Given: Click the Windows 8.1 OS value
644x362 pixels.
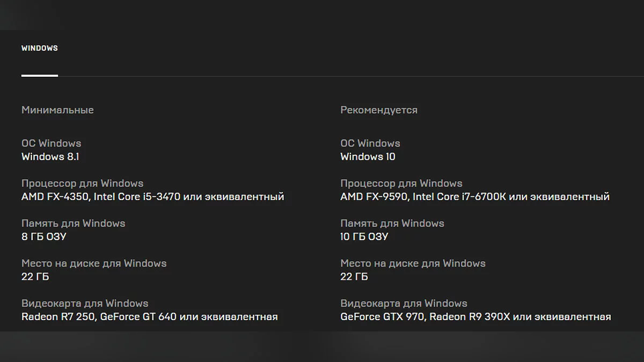Looking at the screenshot, I should tap(50, 157).
